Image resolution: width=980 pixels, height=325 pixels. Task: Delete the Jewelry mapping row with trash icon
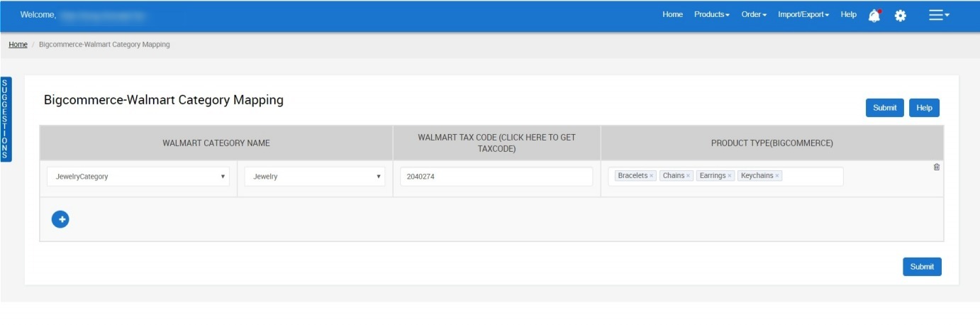click(x=937, y=167)
